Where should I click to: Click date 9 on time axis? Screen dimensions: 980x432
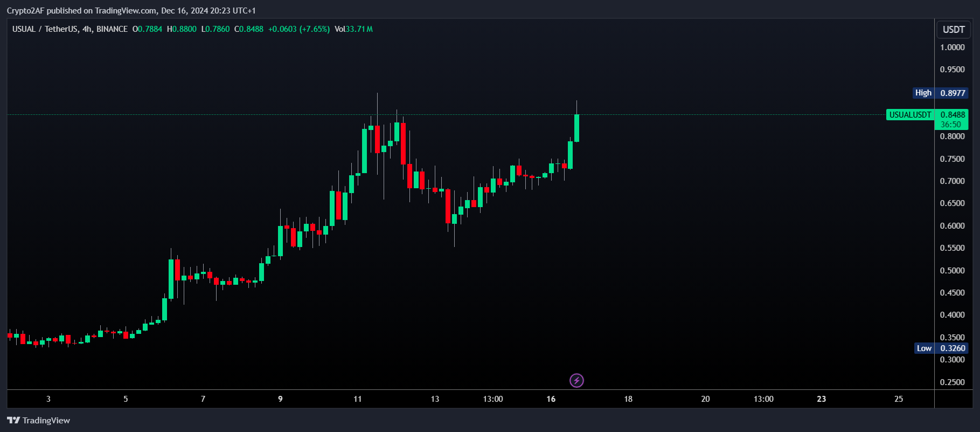pos(280,399)
